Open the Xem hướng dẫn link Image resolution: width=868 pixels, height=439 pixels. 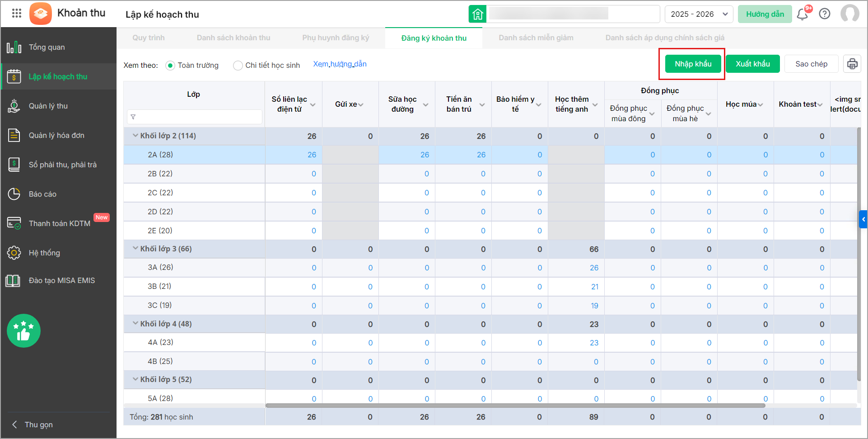click(340, 64)
